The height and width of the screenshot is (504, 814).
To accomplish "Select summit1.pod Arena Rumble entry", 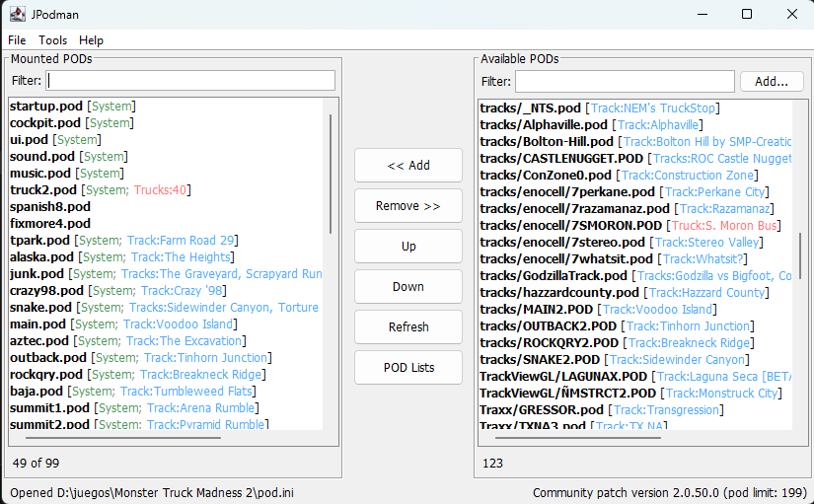I will click(x=166, y=408).
